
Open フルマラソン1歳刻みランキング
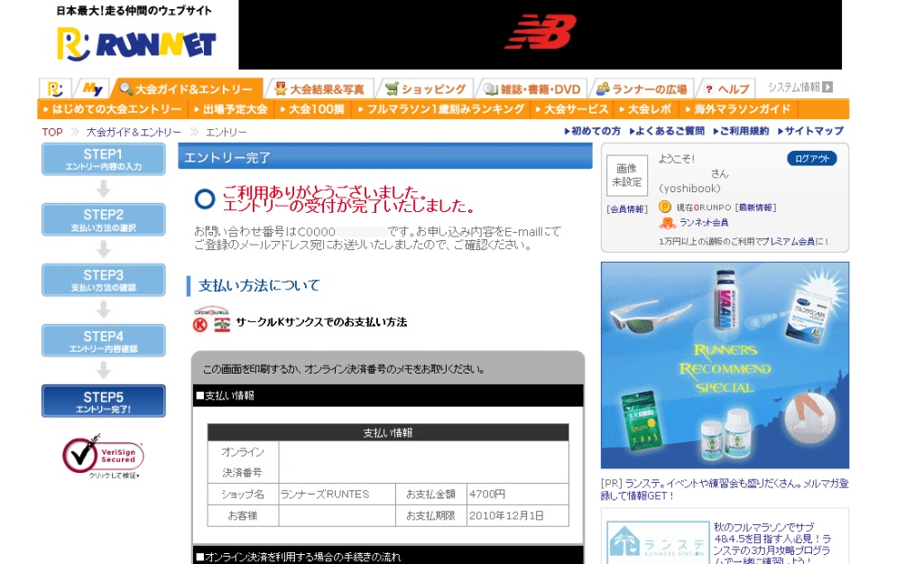[x=440, y=109]
